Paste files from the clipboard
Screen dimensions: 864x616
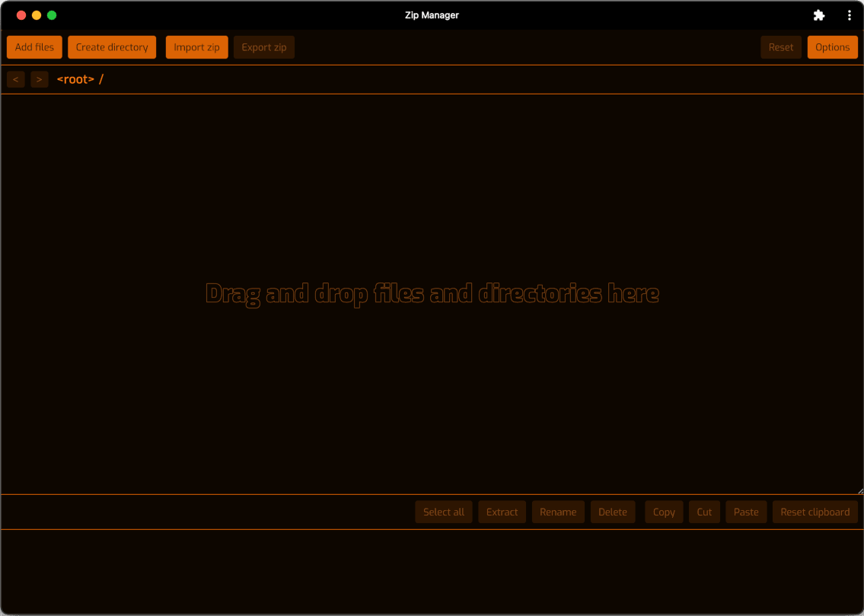pos(745,512)
